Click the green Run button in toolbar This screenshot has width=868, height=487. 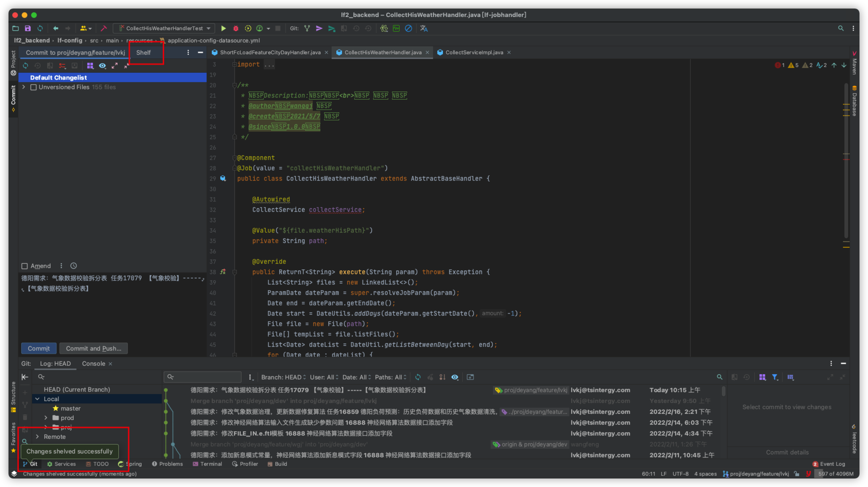(x=223, y=29)
